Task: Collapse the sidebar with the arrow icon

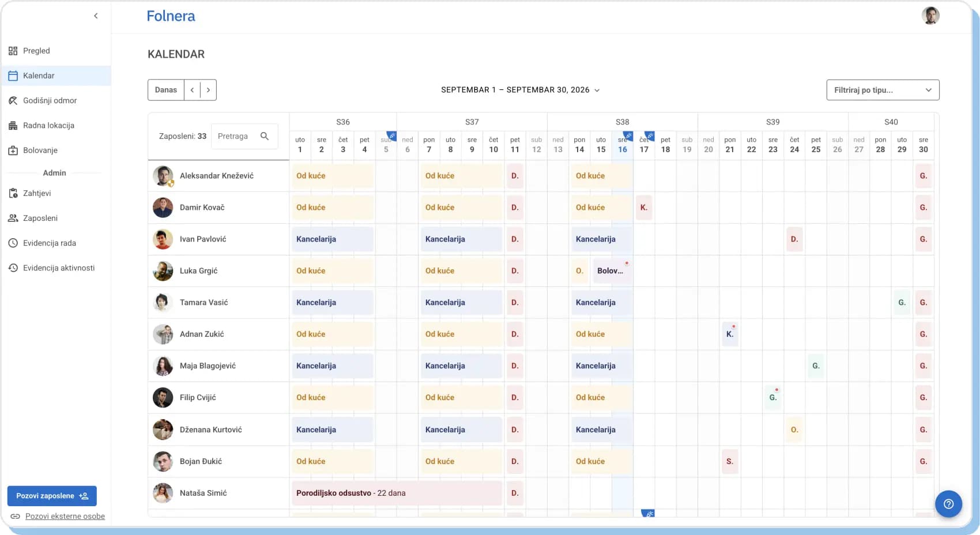Action: point(96,16)
